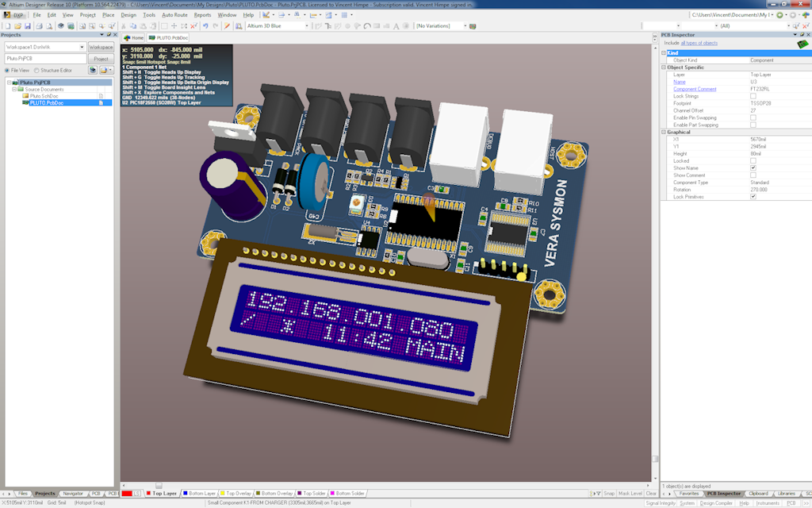Click the Select Inside Area rectangle icon
This screenshot has width=812, height=508.
coord(164,26)
